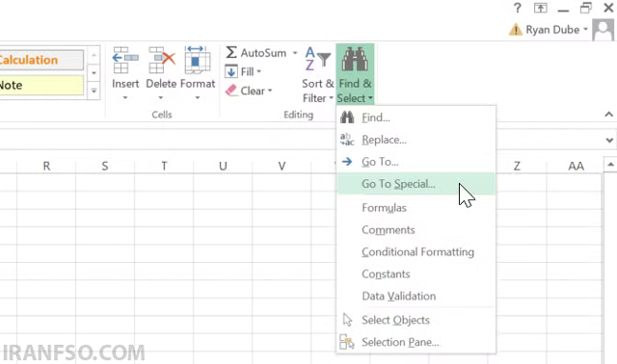Screen dimensions: 617x364
Task: Select Comments in the dropdown menu
Action: pyautogui.click(x=416, y=229)
